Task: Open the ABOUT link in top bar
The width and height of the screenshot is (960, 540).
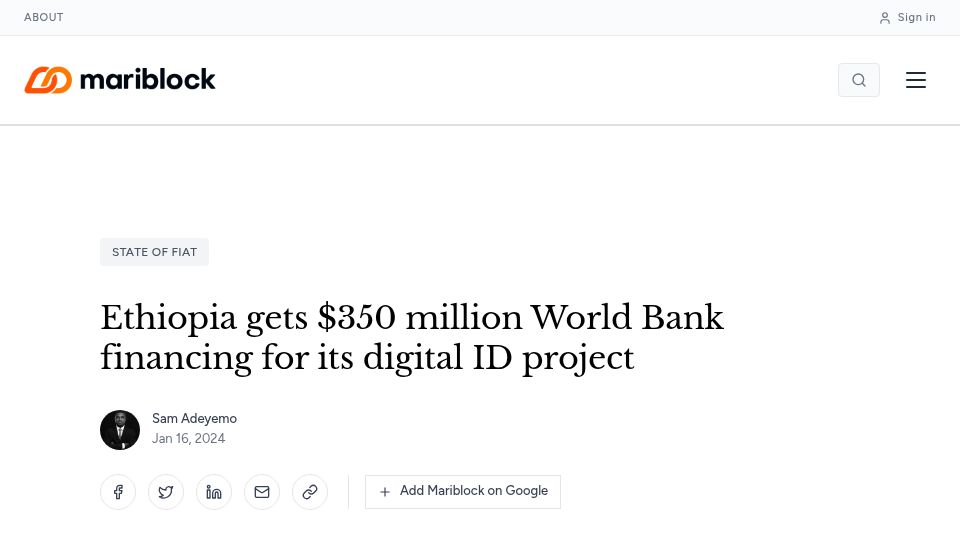Action: pyautogui.click(x=43, y=17)
